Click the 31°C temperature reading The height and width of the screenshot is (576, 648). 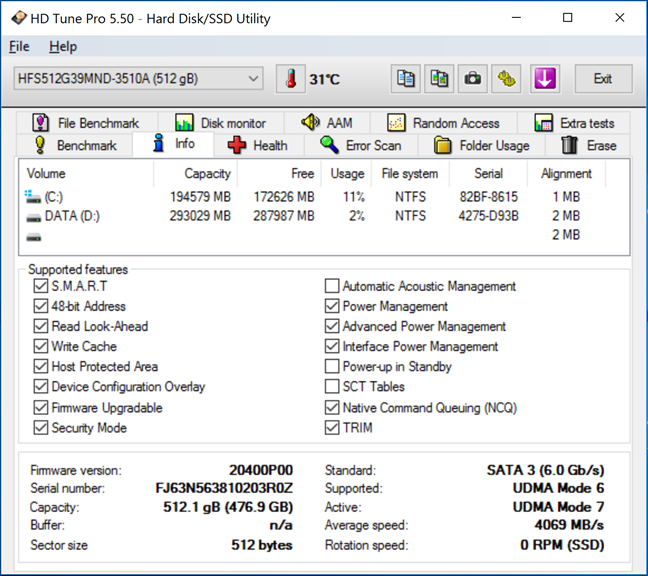[x=324, y=79]
